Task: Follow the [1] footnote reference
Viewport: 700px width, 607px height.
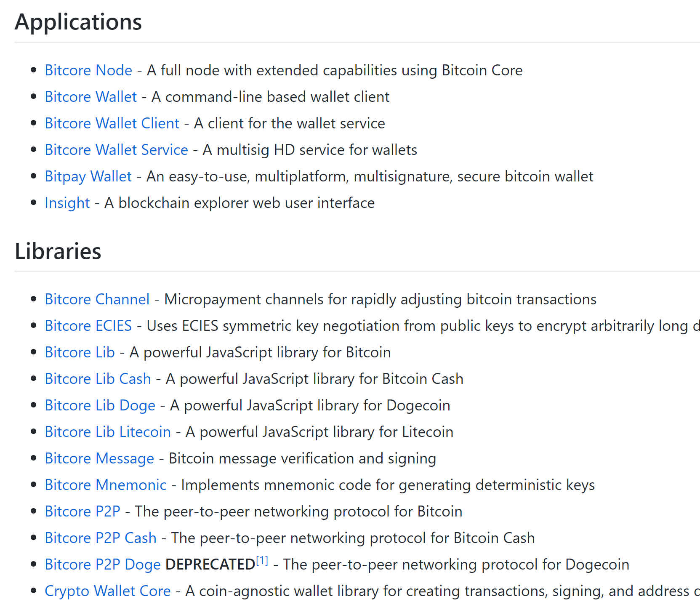Action: coord(262,561)
